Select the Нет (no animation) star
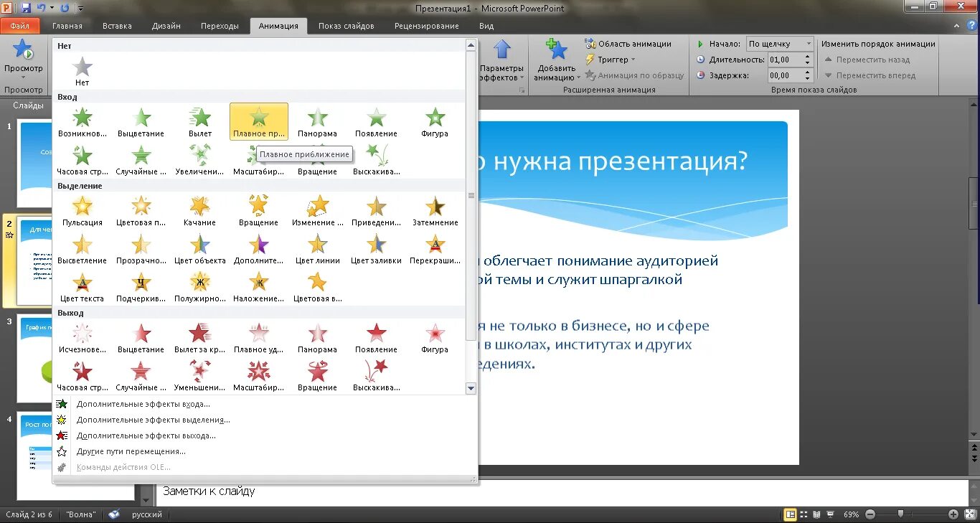 click(83, 71)
